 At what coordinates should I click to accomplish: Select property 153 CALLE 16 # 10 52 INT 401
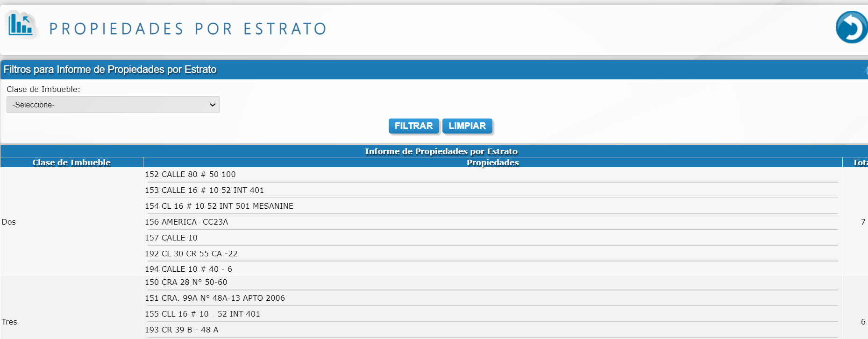[204, 190]
